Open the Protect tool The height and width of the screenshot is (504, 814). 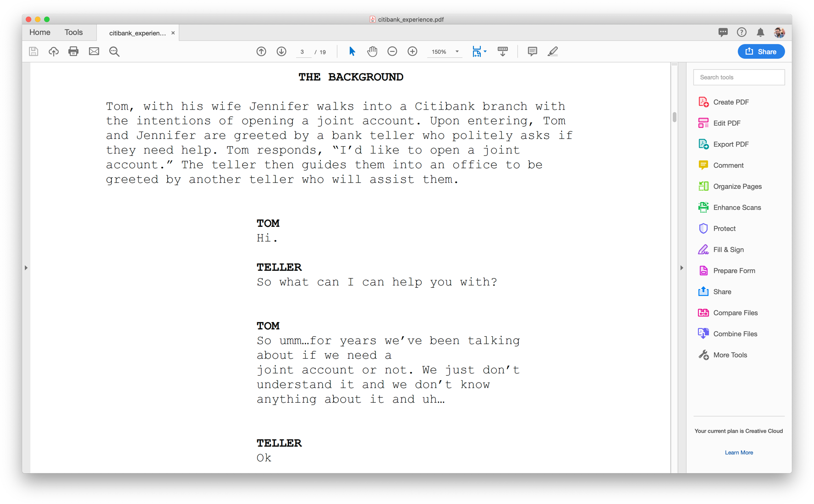click(717, 228)
